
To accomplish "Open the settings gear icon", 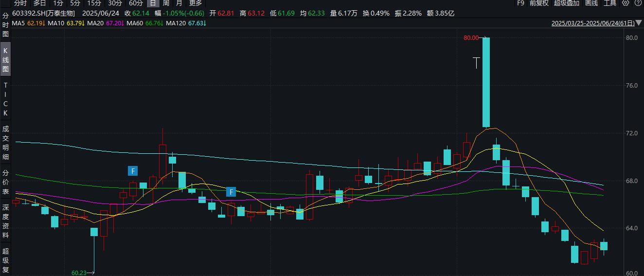I will tap(626, 3).
